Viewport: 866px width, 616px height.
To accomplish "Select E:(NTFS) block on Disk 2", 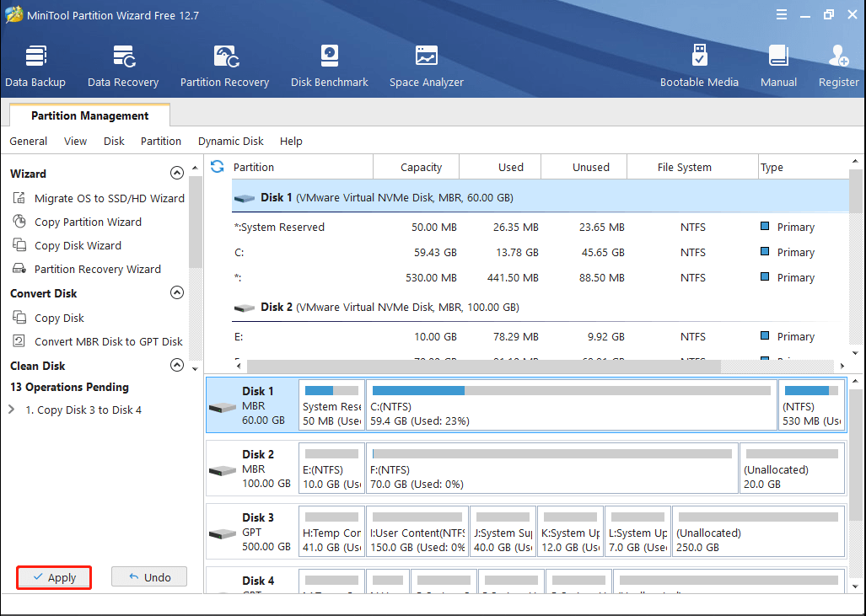I will point(331,469).
